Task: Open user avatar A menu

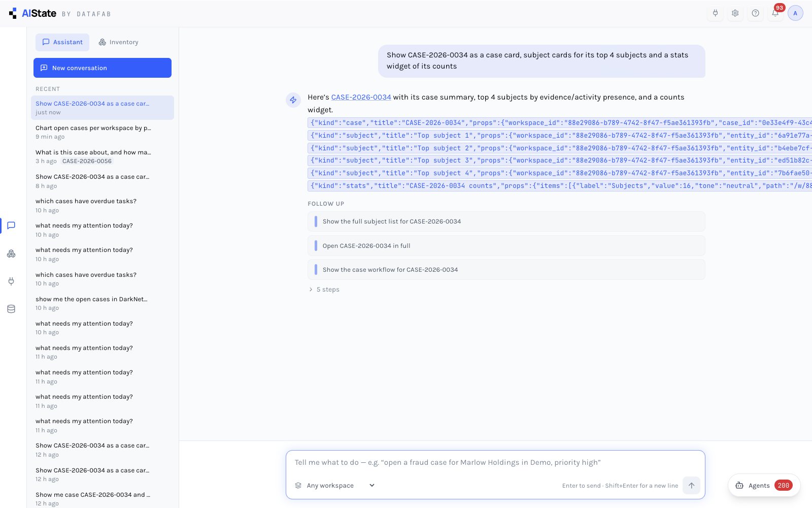Action: (x=795, y=13)
